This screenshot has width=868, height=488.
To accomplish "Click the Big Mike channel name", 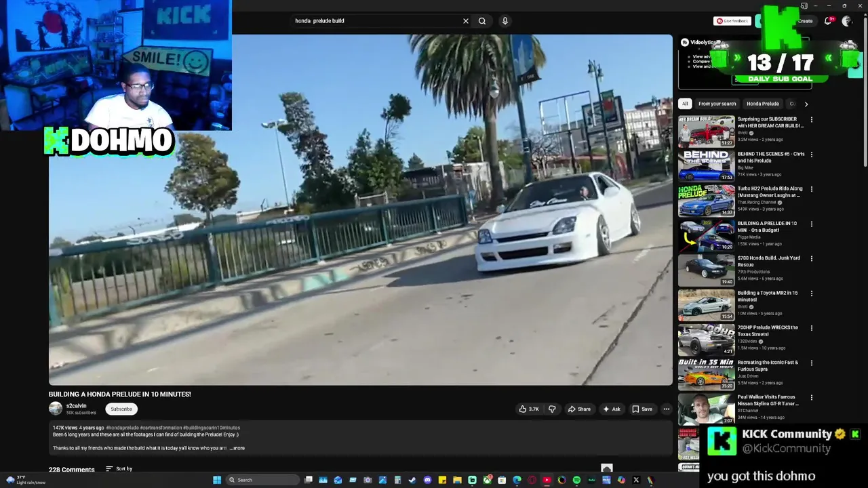I will coord(745,167).
